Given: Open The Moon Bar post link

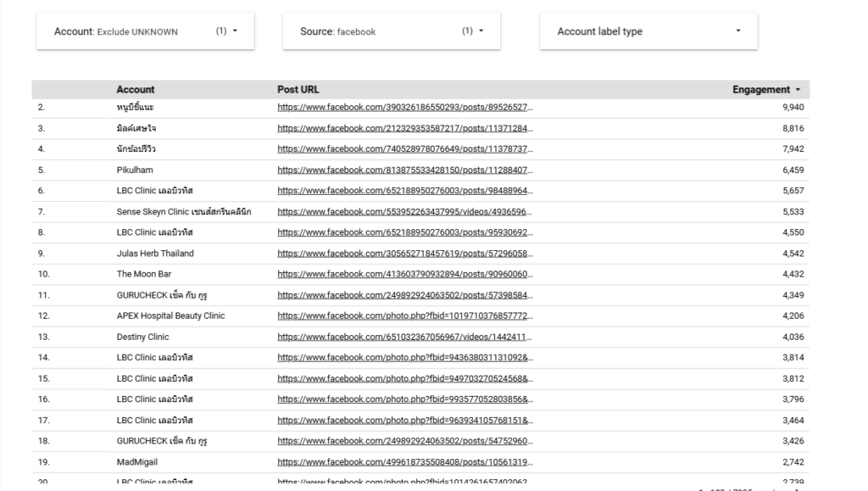Looking at the screenshot, I should [x=404, y=274].
